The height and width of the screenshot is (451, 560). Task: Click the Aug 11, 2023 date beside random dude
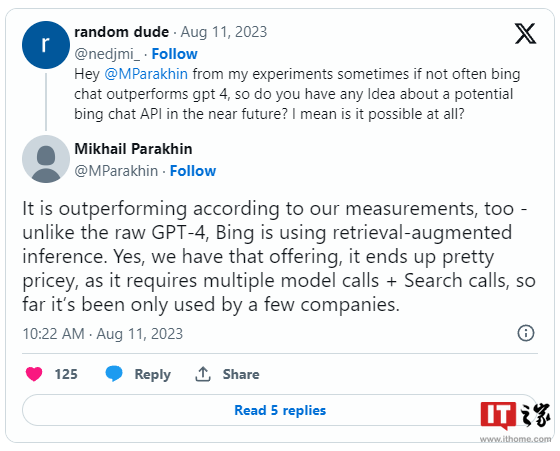[x=224, y=32]
